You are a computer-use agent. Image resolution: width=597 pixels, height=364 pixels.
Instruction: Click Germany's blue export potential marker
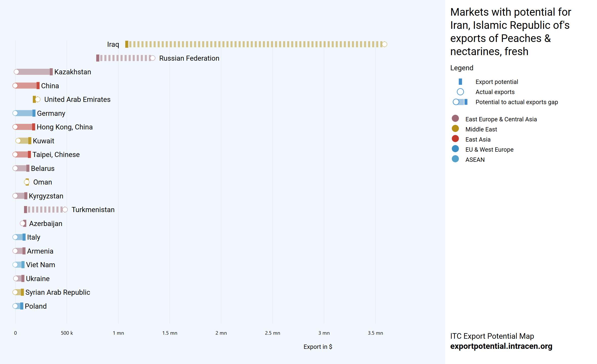pos(34,113)
